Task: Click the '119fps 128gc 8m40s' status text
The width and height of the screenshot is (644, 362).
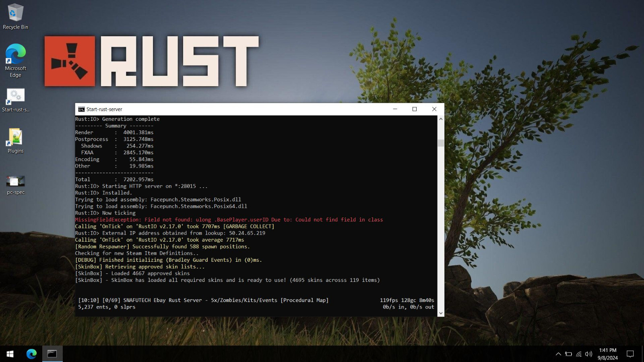Action: (407, 300)
